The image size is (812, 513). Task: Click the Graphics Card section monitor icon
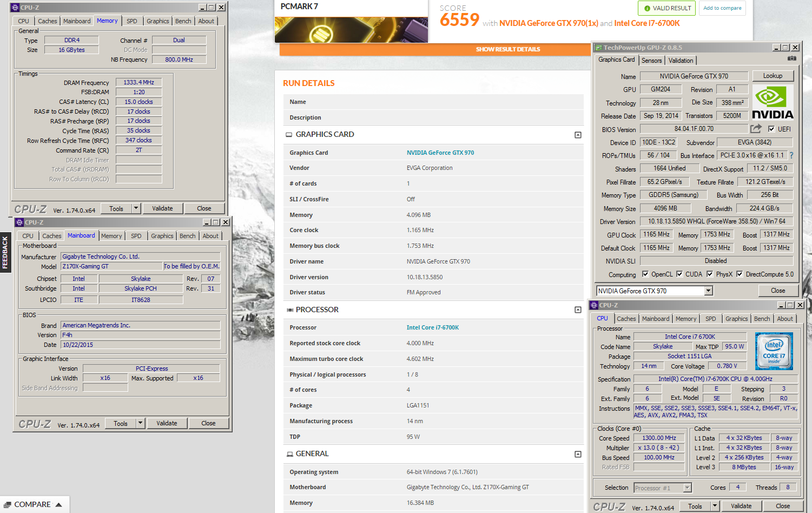(x=289, y=135)
